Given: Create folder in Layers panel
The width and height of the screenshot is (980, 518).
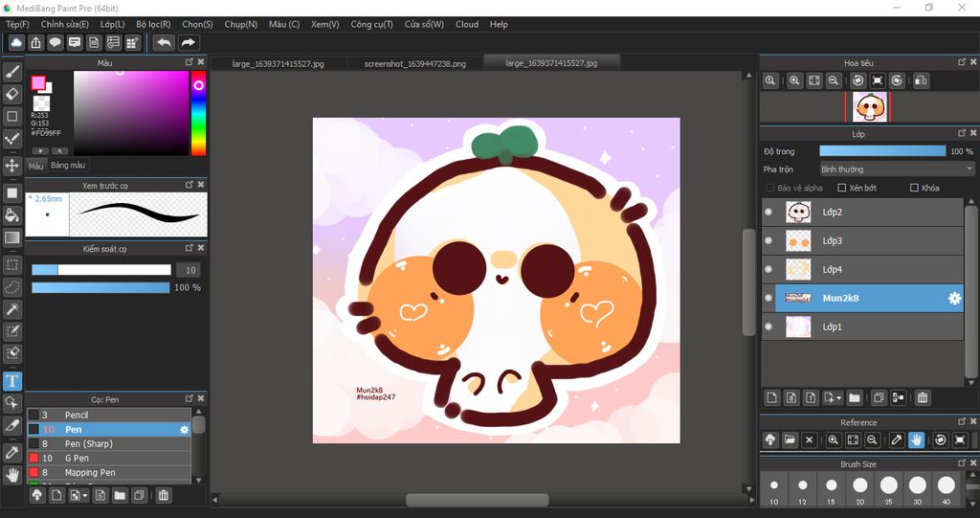Looking at the screenshot, I should tap(855, 397).
